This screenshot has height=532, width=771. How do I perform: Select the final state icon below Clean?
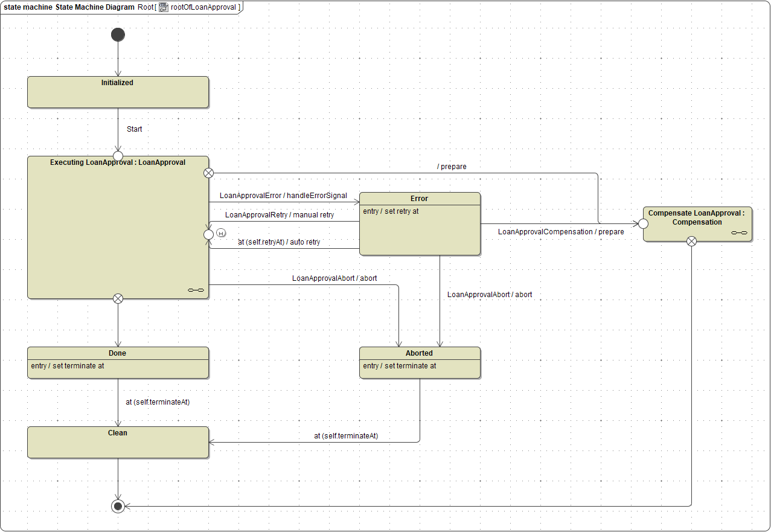tap(118, 506)
